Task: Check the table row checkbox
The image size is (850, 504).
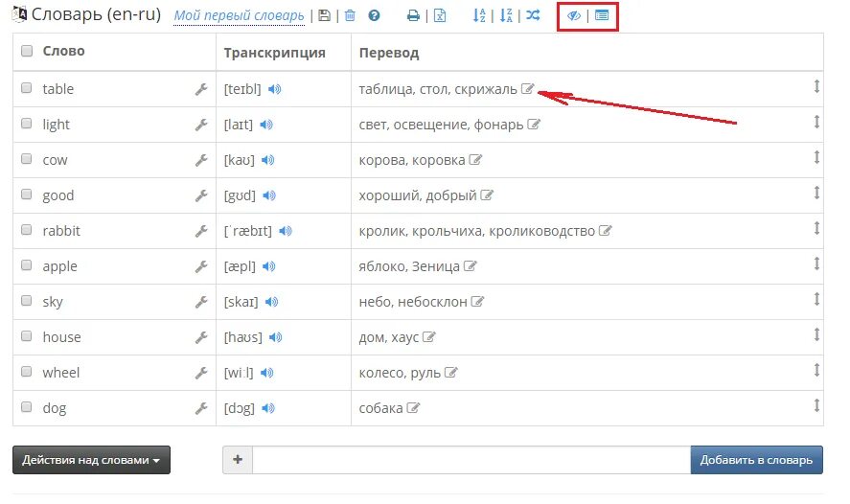Action: point(27,88)
